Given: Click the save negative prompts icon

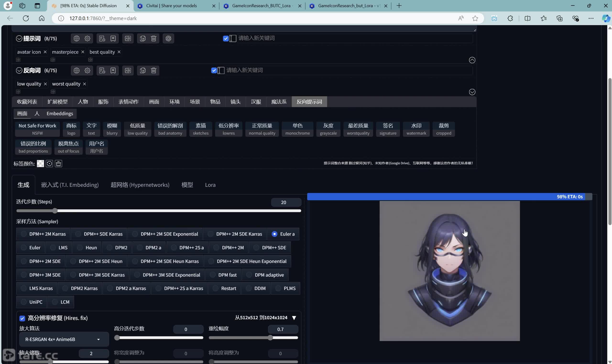Looking at the screenshot, I should [x=113, y=71].
